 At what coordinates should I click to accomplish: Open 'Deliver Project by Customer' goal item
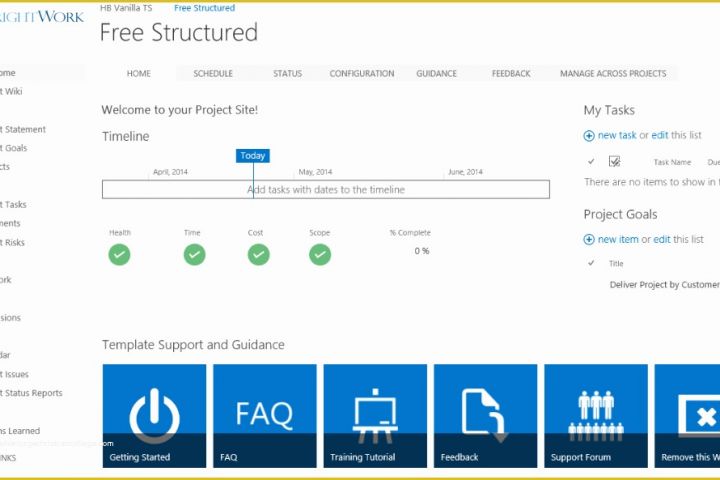pos(664,285)
